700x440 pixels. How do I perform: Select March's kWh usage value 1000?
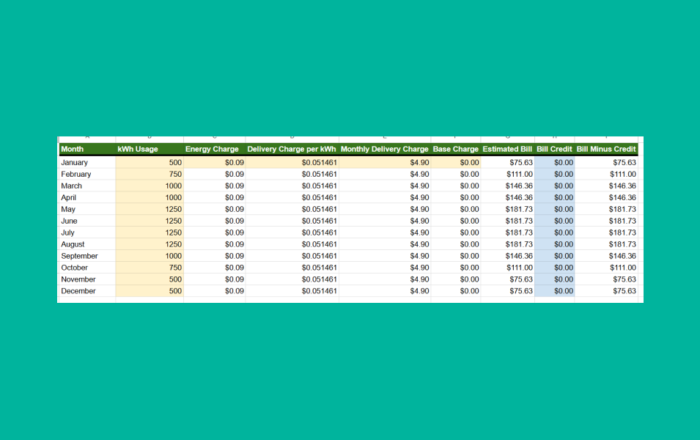[x=150, y=186]
